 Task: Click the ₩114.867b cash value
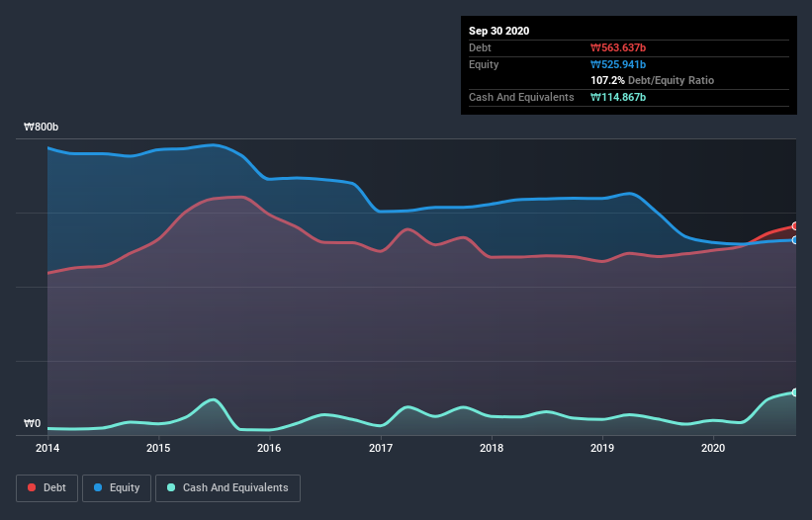pos(618,97)
